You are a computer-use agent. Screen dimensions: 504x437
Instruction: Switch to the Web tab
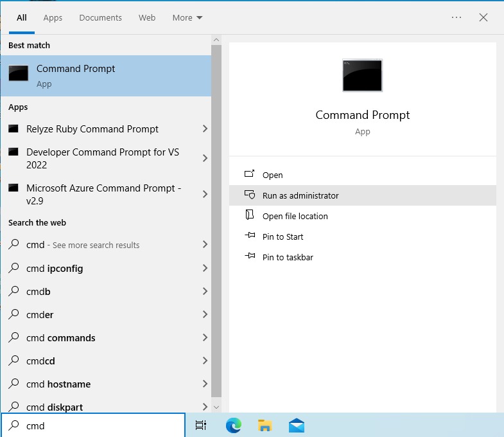[x=147, y=18]
